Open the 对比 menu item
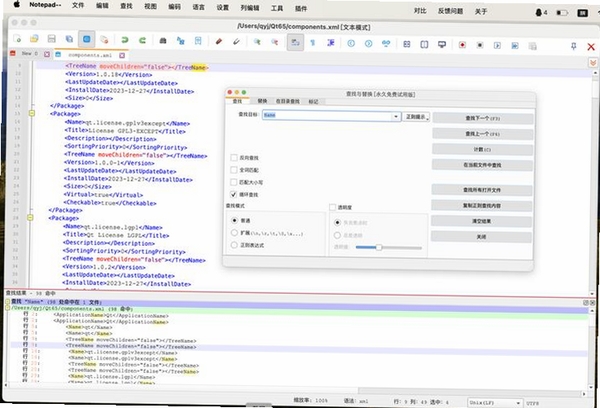This screenshot has height=408, width=600. tap(420, 11)
